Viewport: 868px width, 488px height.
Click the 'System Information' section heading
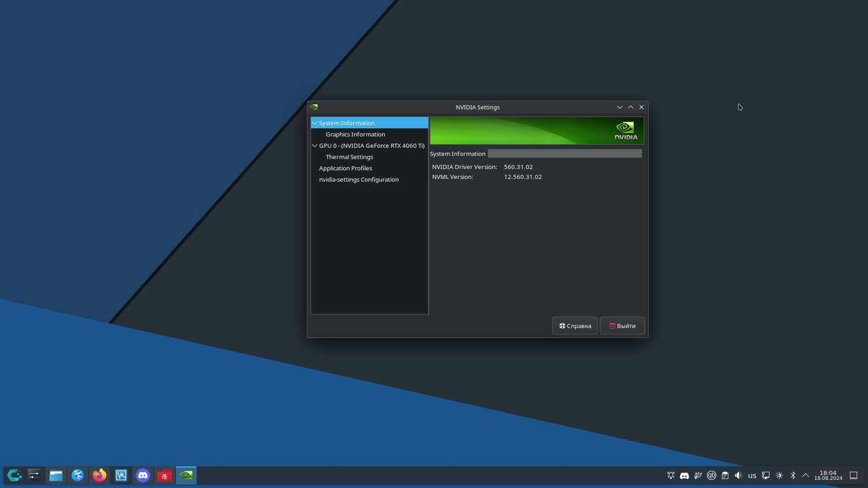pos(458,154)
